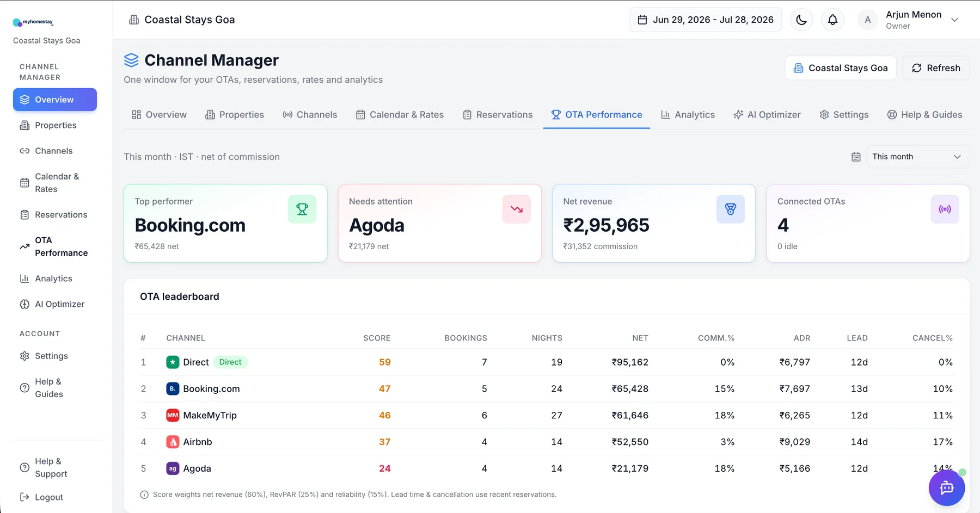
Task: Click the ADR column header
Action: pos(802,338)
